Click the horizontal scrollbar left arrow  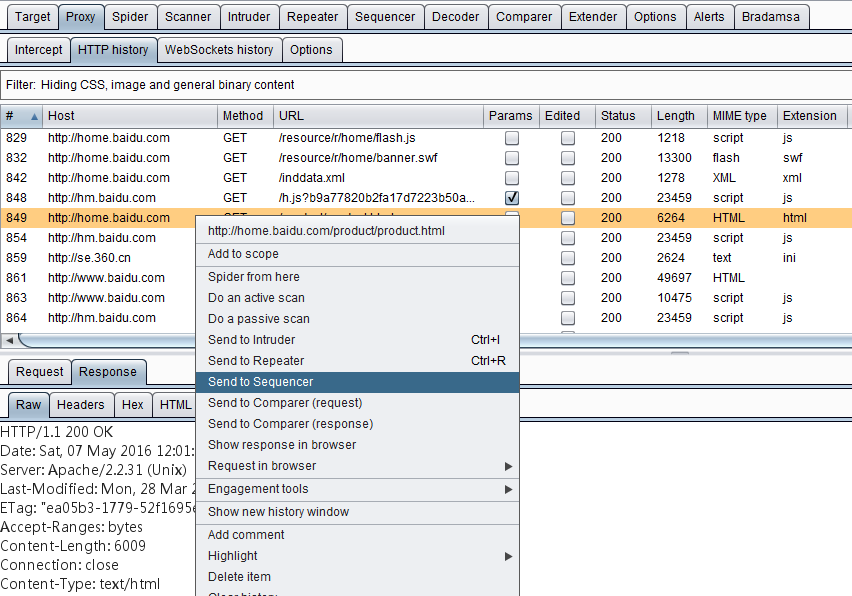tap(8, 340)
